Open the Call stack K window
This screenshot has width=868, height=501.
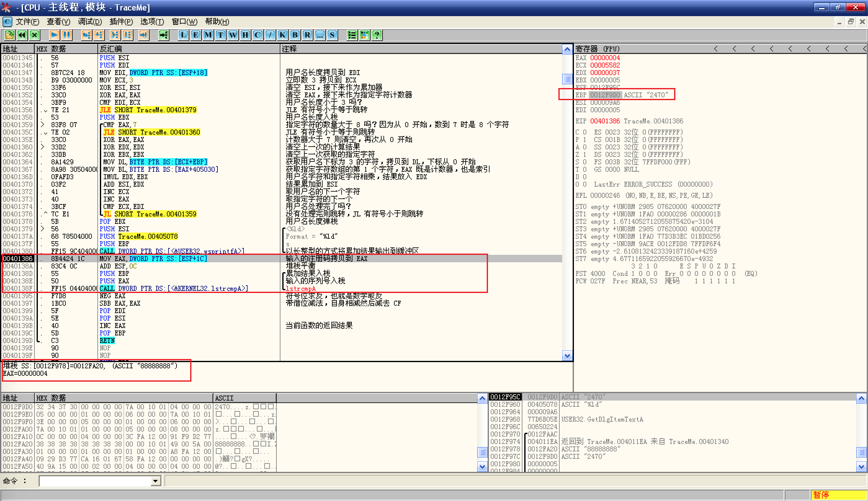pos(282,35)
